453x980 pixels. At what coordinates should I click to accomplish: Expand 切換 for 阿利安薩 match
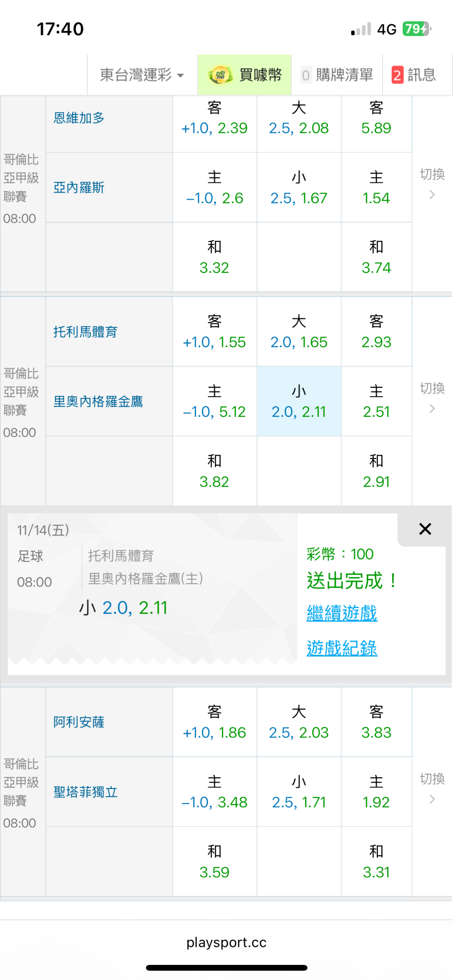[432, 788]
